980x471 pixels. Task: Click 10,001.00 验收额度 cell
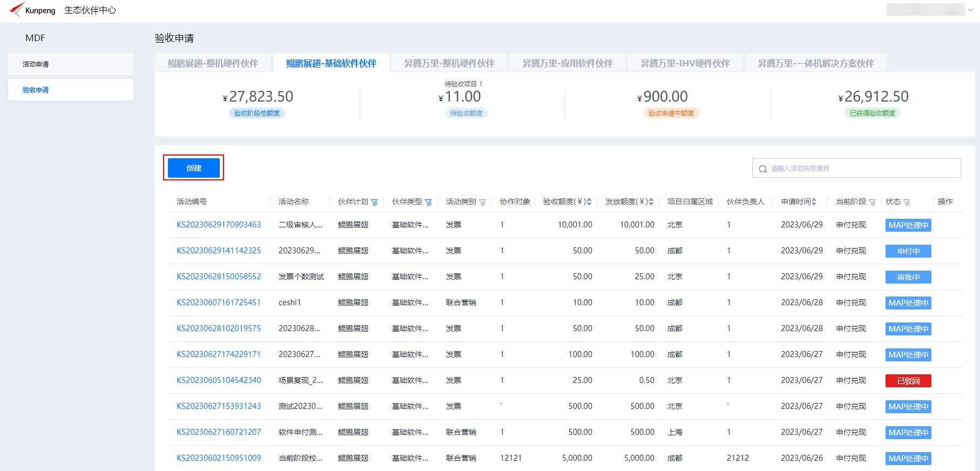click(x=575, y=225)
